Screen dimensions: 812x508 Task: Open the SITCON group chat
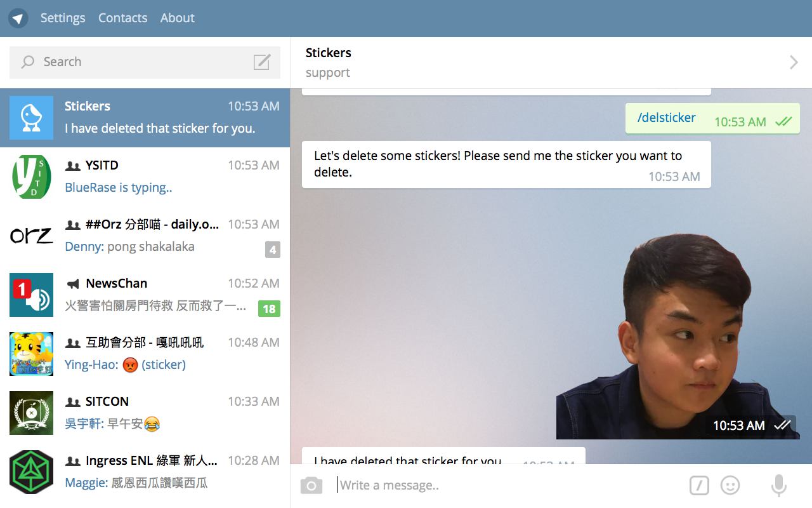[145, 413]
